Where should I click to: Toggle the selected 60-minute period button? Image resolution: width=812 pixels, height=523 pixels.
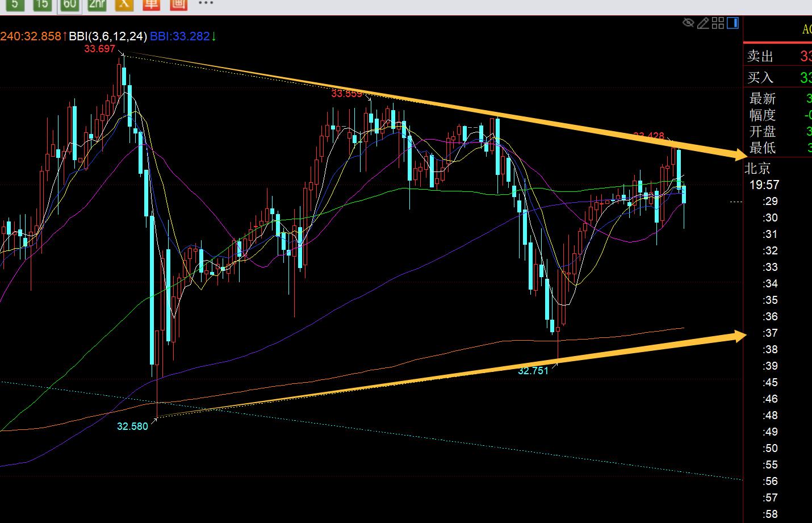pyautogui.click(x=69, y=5)
